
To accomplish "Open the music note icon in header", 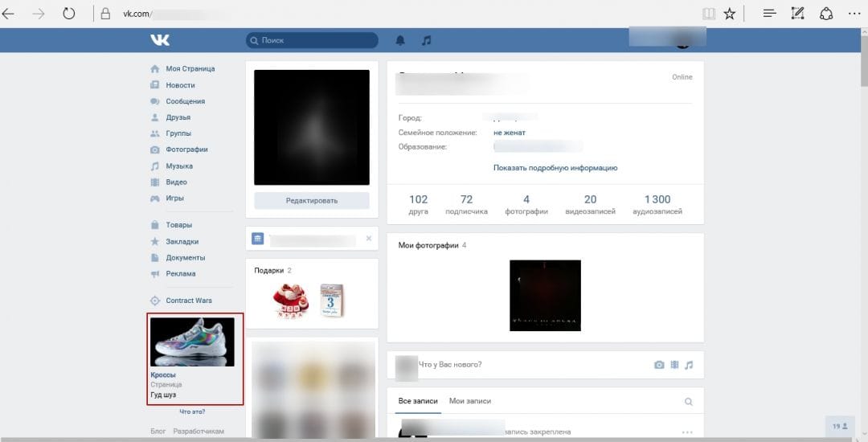I will tap(427, 40).
